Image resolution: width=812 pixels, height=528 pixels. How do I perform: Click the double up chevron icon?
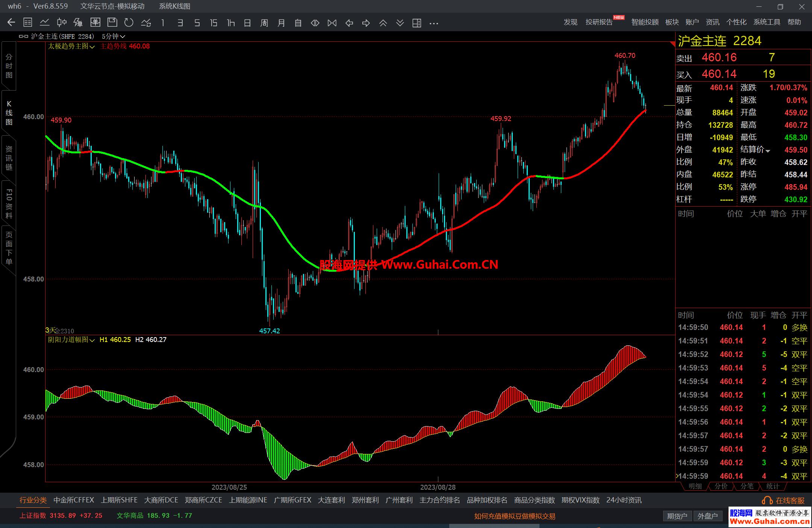click(x=383, y=23)
